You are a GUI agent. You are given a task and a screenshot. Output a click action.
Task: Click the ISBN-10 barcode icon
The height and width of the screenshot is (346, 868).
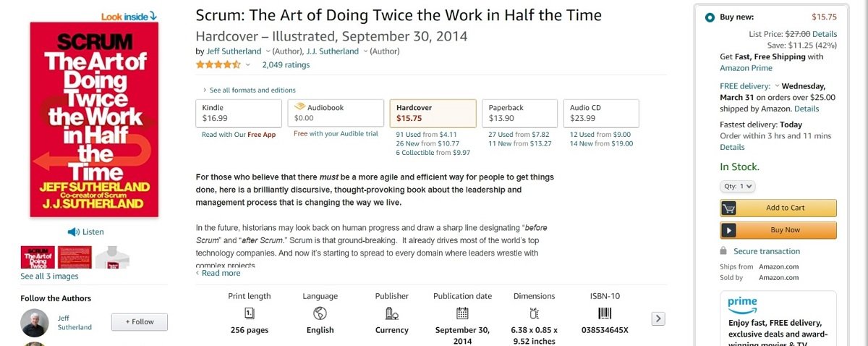pos(605,313)
